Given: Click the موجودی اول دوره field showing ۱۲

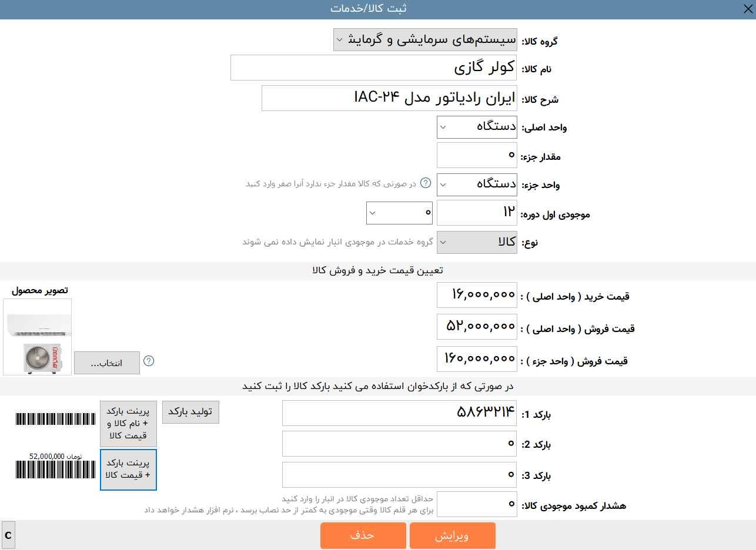Looking at the screenshot, I should tap(477, 212).
